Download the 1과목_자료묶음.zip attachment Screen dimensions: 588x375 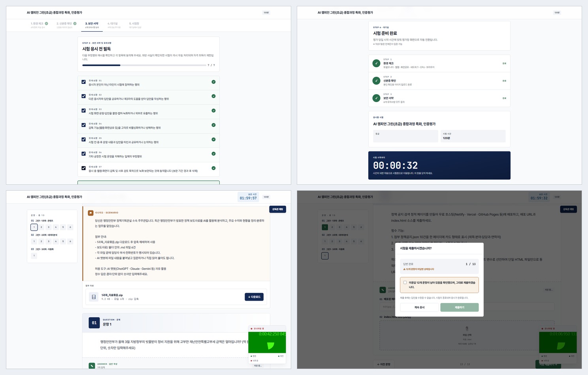tap(254, 297)
